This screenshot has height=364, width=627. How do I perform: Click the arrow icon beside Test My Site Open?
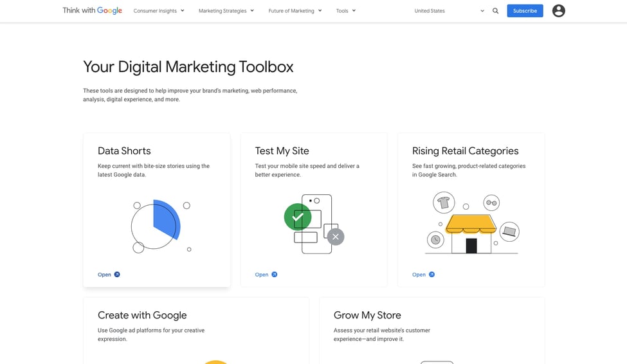click(275, 275)
